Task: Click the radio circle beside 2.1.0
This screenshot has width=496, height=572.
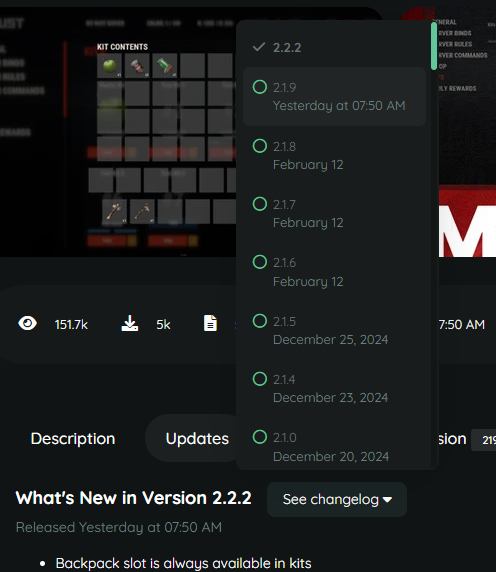Action: click(260, 437)
